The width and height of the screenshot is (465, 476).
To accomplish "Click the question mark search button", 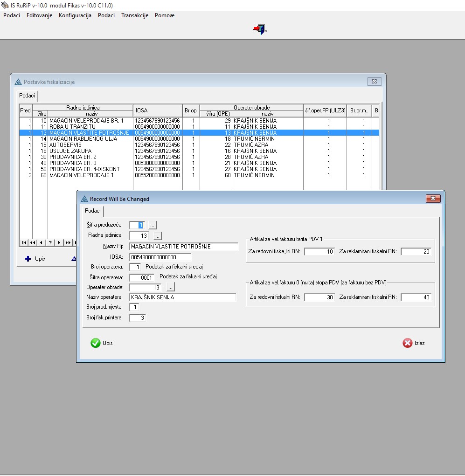I will (50, 242).
